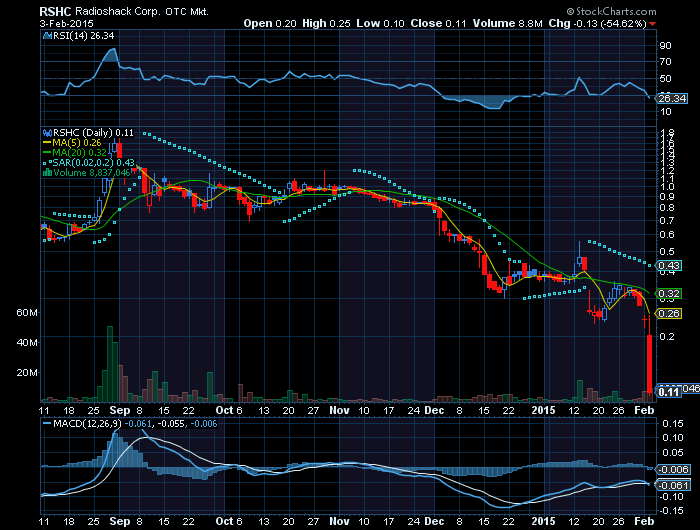The image size is (700, 530).
Task: Click the MACD axis label -0.15
Action: click(x=671, y=511)
